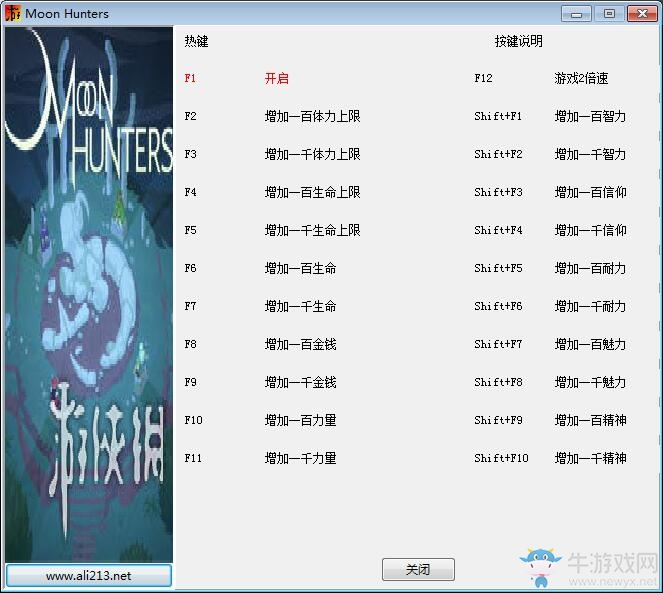
Task: Click the 关闭 button
Action: pyautogui.click(x=418, y=569)
